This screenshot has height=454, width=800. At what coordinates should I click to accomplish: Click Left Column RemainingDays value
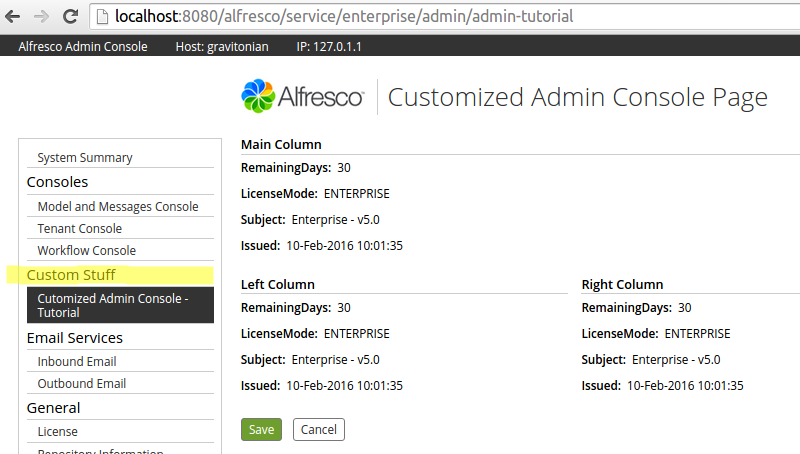pos(344,308)
